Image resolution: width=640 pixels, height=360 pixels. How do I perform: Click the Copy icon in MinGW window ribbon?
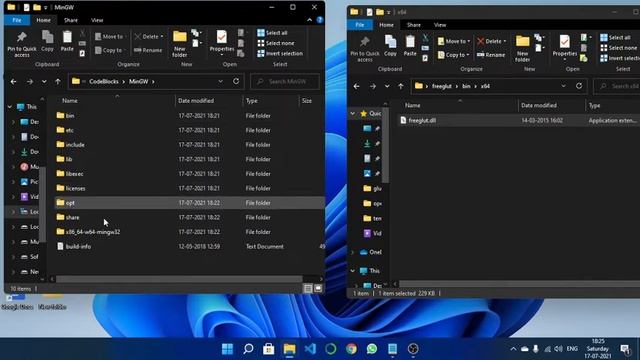click(x=47, y=41)
